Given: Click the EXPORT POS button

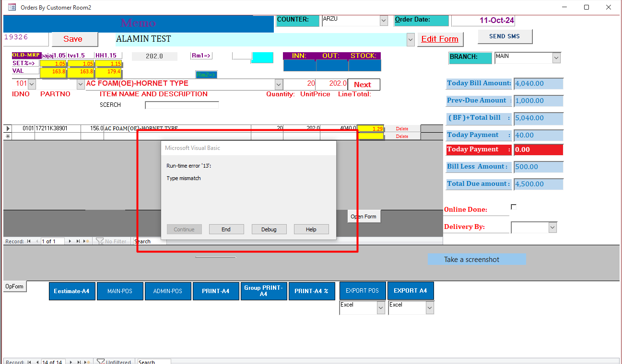Looking at the screenshot, I should (363, 291).
